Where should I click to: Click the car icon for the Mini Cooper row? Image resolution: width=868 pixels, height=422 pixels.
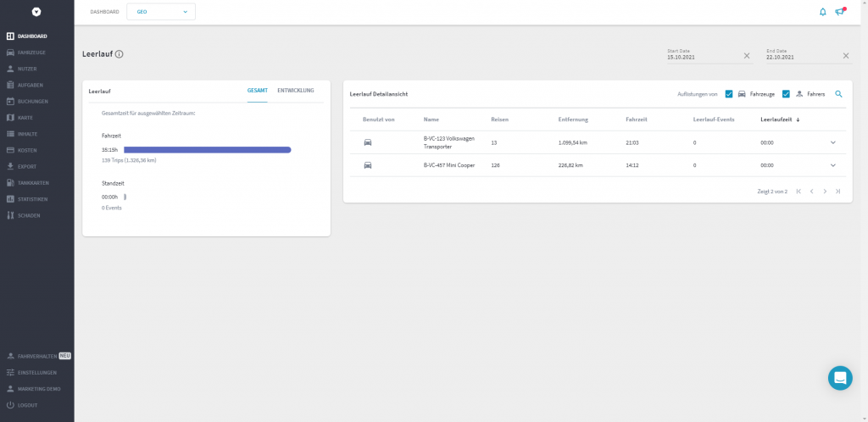pos(368,165)
